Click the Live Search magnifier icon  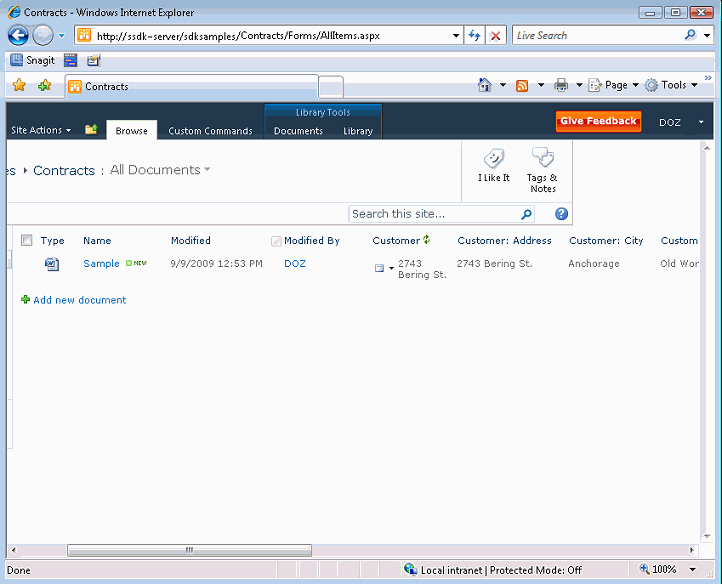point(690,35)
